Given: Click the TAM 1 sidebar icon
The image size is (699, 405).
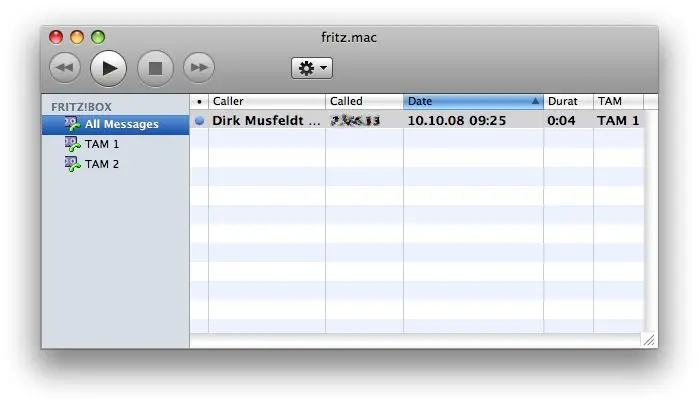Looking at the screenshot, I should (x=72, y=144).
